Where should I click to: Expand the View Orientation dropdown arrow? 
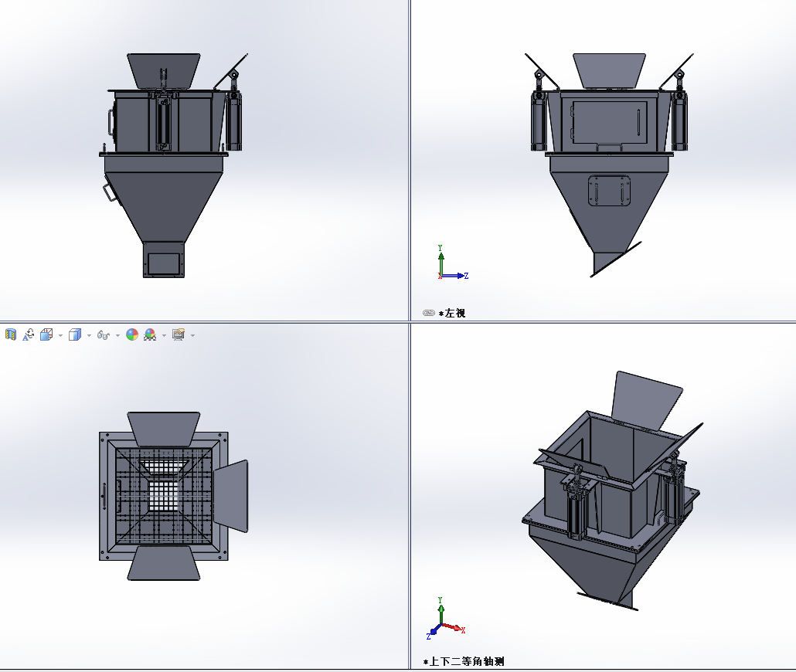[x=60, y=335]
